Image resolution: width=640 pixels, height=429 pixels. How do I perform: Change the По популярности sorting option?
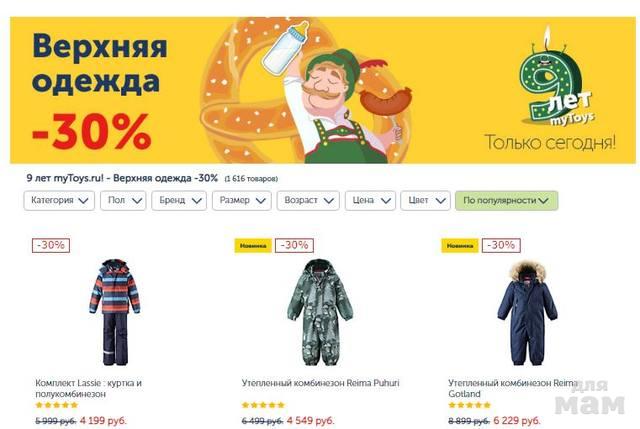[507, 200]
